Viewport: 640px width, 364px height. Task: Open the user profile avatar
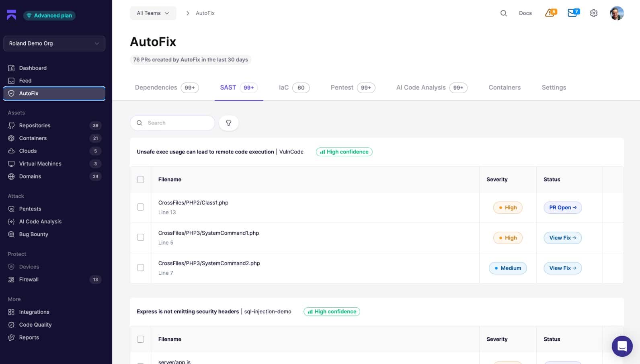(617, 13)
